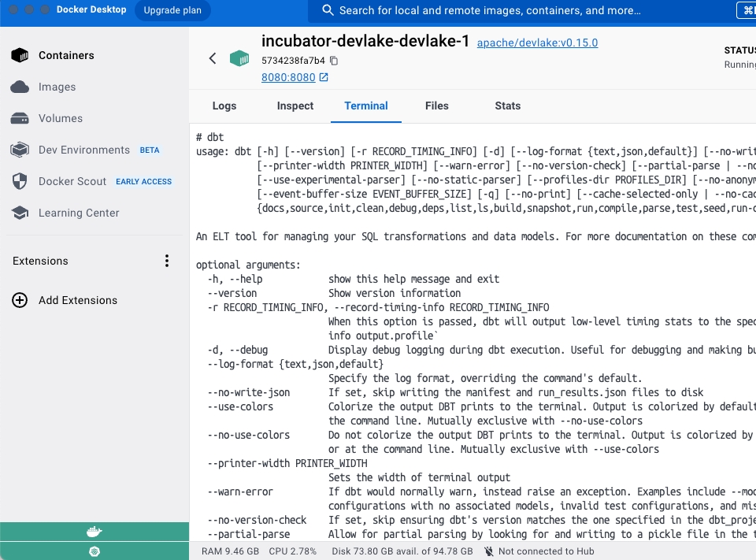Click the '# dbt' command line in terminal

coord(209,137)
